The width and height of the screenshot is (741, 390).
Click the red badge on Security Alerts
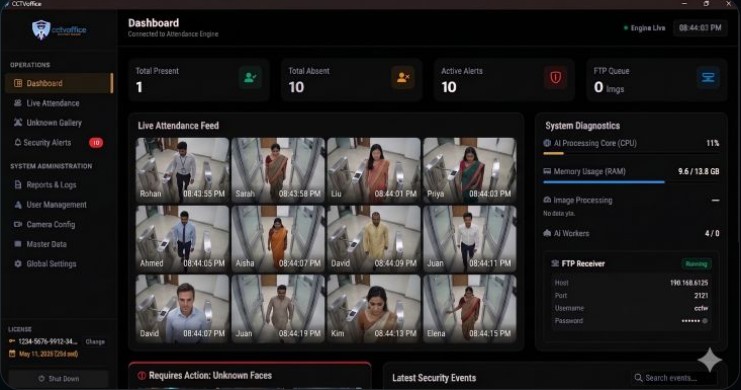tap(96, 142)
